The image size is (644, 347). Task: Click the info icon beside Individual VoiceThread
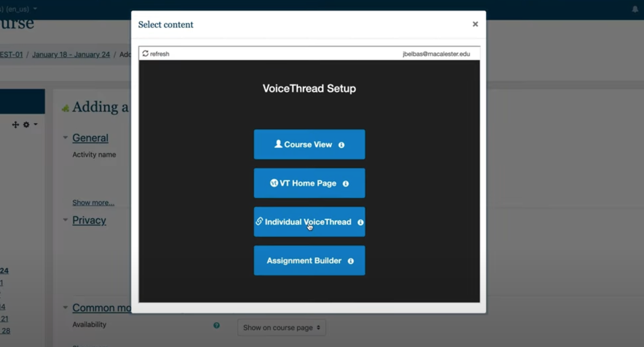coord(360,222)
